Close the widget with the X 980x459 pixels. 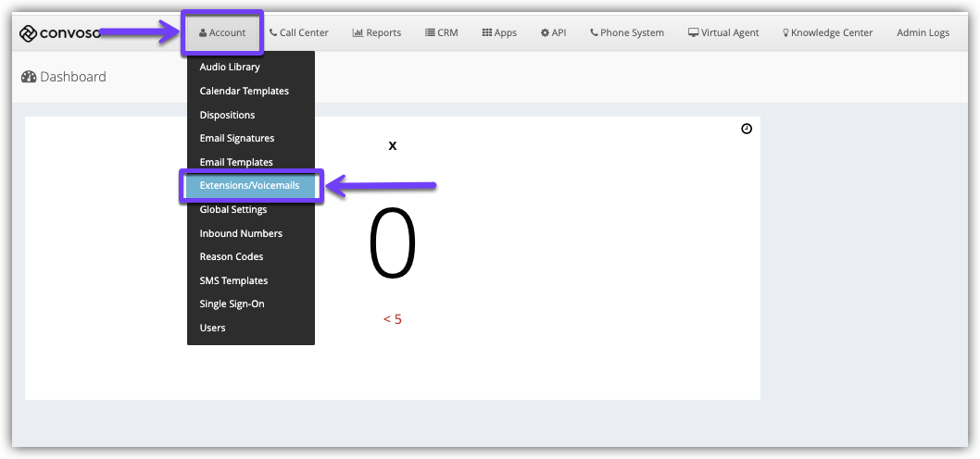[393, 146]
